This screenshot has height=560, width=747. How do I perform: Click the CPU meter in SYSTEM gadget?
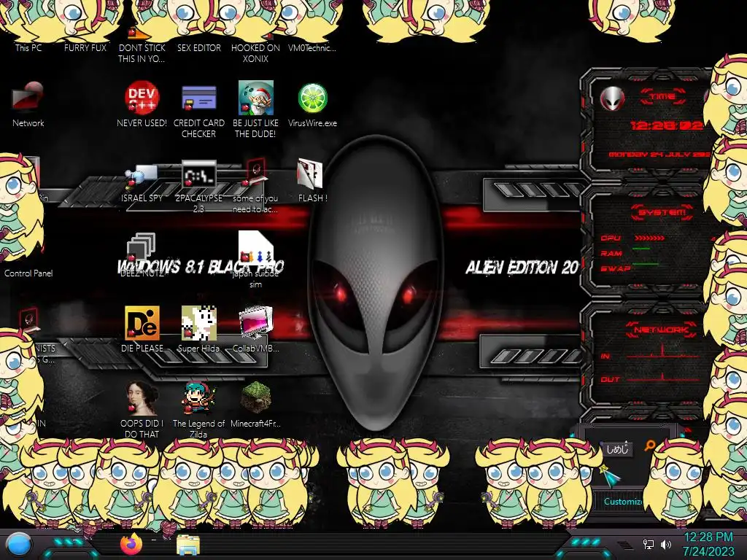pos(650,238)
